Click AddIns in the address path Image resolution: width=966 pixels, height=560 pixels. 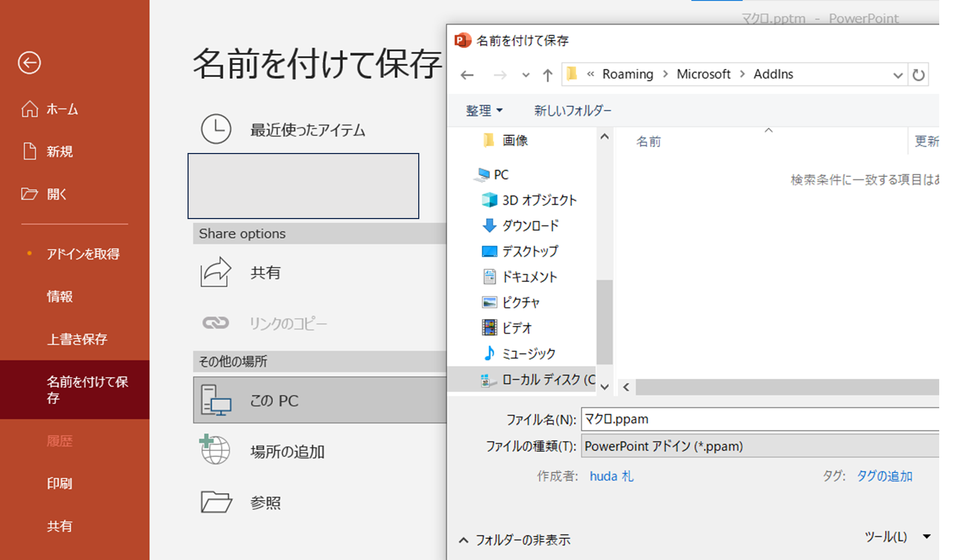pyautogui.click(x=773, y=74)
